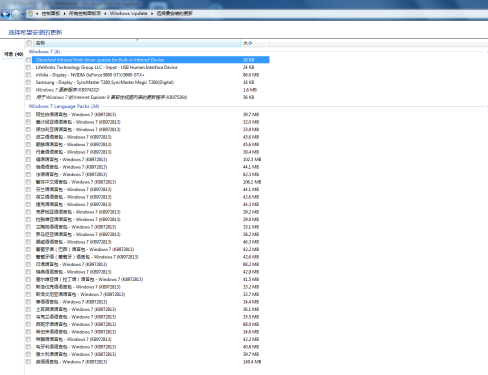The width and height of the screenshot is (488, 375).
Task: Click the 39.2 MB language pack size
Action: [x=251, y=212]
